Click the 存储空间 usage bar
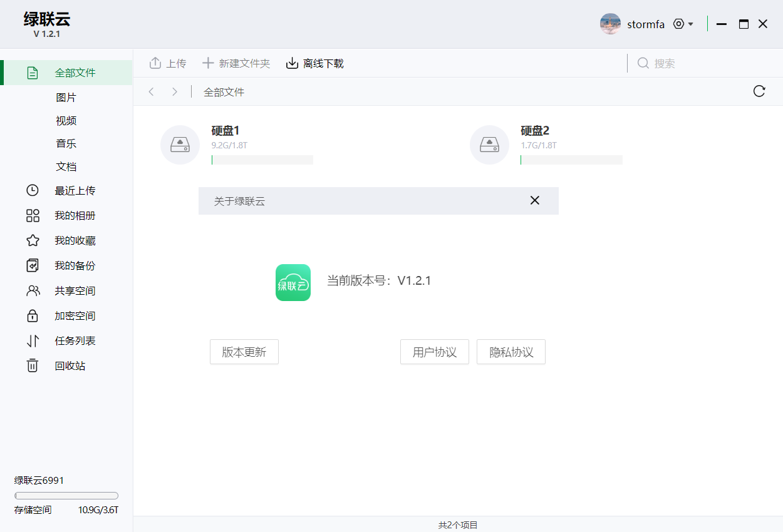The image size is (783, 532). 66,496
